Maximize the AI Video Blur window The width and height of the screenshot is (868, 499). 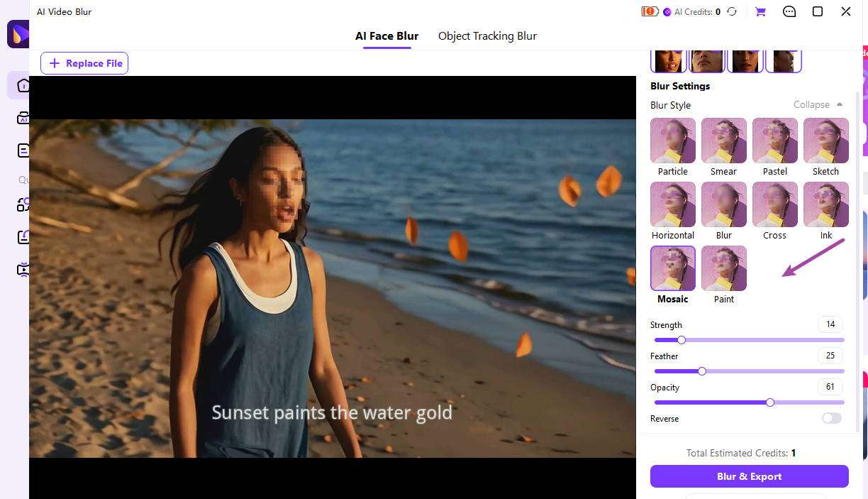818,11
